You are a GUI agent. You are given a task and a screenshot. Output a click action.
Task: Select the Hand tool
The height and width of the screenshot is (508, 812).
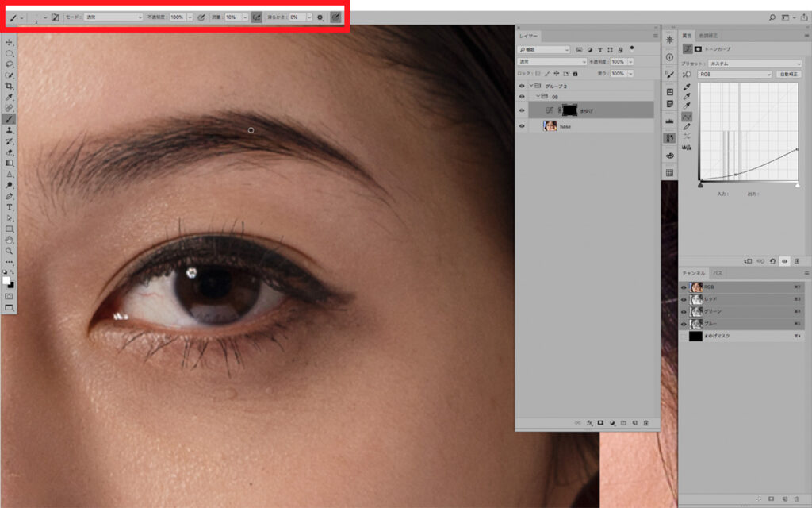pyautogui.click(x=10, y=239)
